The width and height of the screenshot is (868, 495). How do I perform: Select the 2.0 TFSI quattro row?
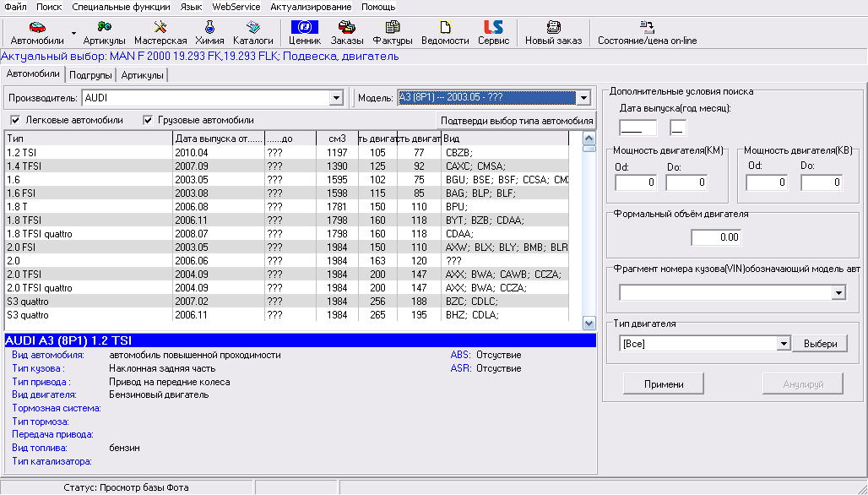click(x=287, y=288)
